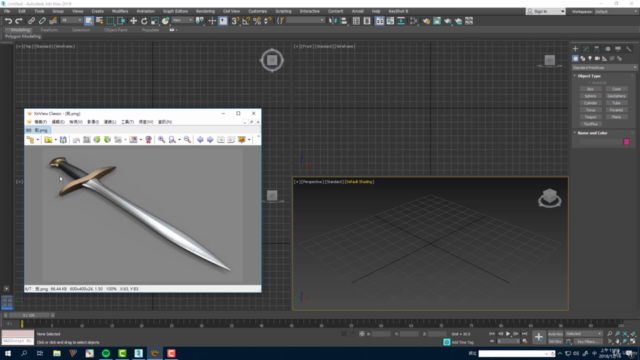Toggle Set Key mode
Viewport: 640px width, 360px height.
point(555,342)
